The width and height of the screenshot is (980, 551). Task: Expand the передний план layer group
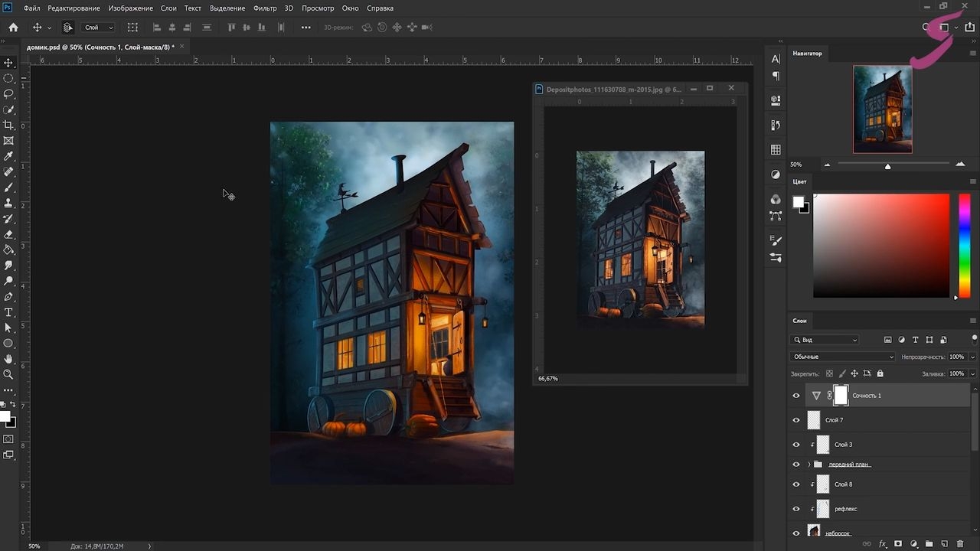tap(809, 465)
